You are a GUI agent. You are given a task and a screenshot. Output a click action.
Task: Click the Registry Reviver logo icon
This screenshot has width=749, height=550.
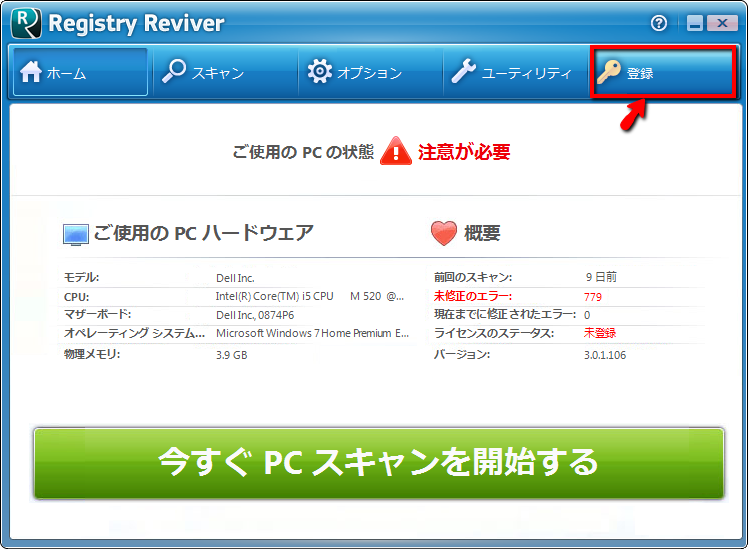(26, 23)
